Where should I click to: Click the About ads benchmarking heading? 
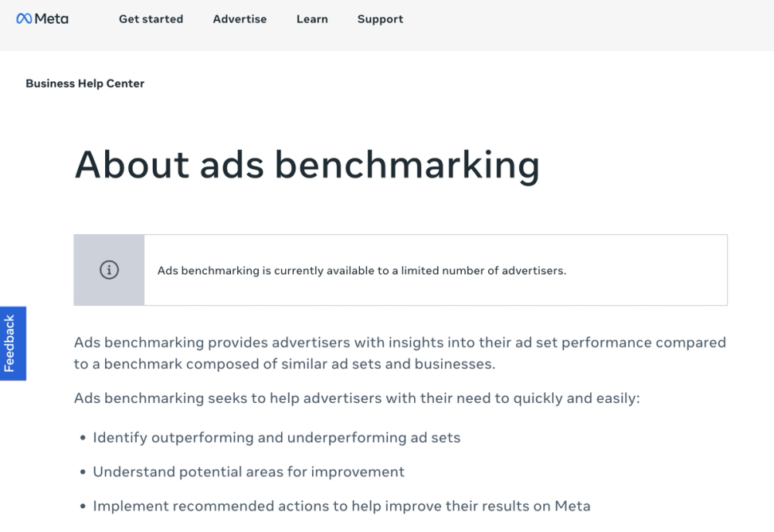tap(307, 165)
